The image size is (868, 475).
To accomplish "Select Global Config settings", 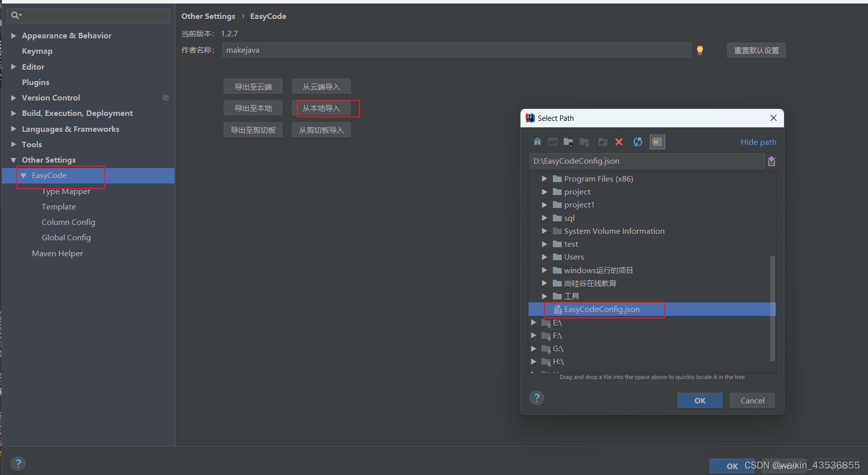I will (66, 238).
